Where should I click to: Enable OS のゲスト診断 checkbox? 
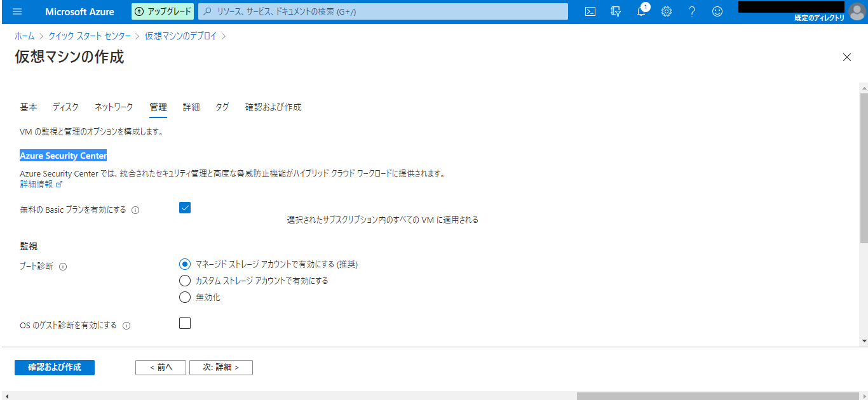pyautogui.click(x=185, y=323)
